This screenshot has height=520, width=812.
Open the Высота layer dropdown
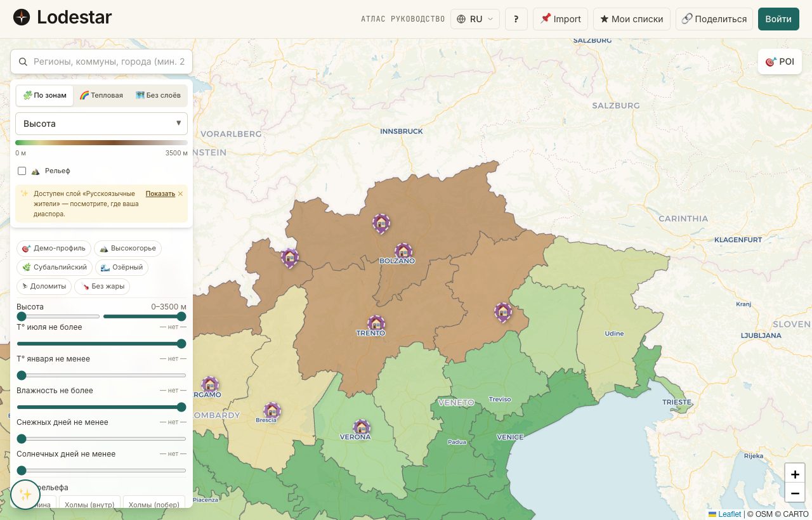[x=101, y=124]
